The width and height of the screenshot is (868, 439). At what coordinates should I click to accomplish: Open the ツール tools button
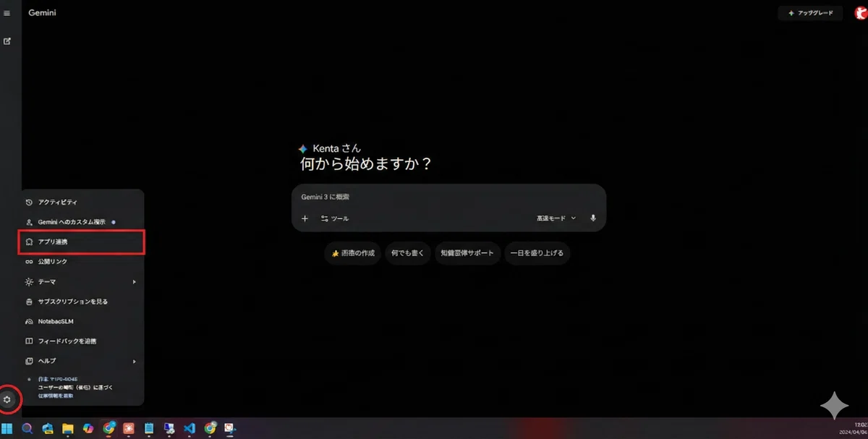coord(335,218)
